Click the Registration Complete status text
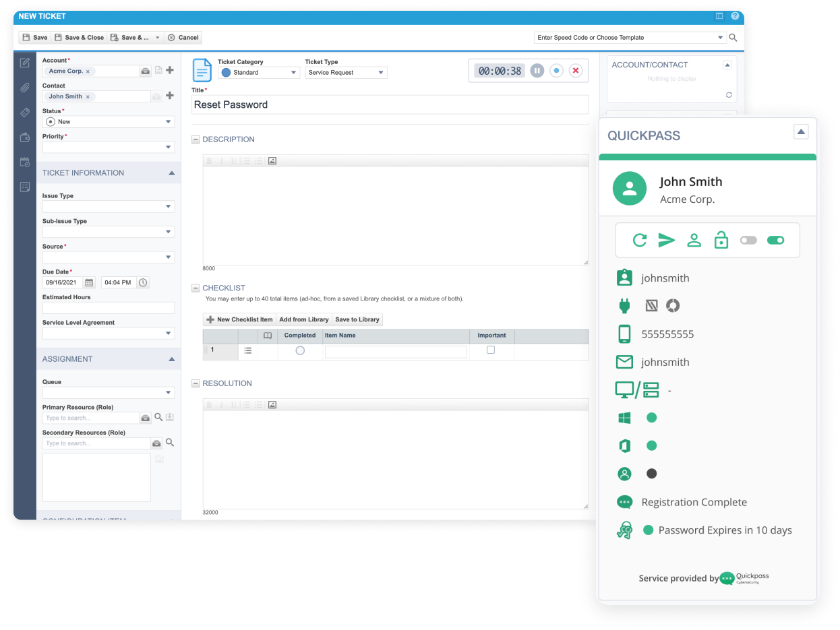This screenshot has height=630, width=840. point(694,502)
